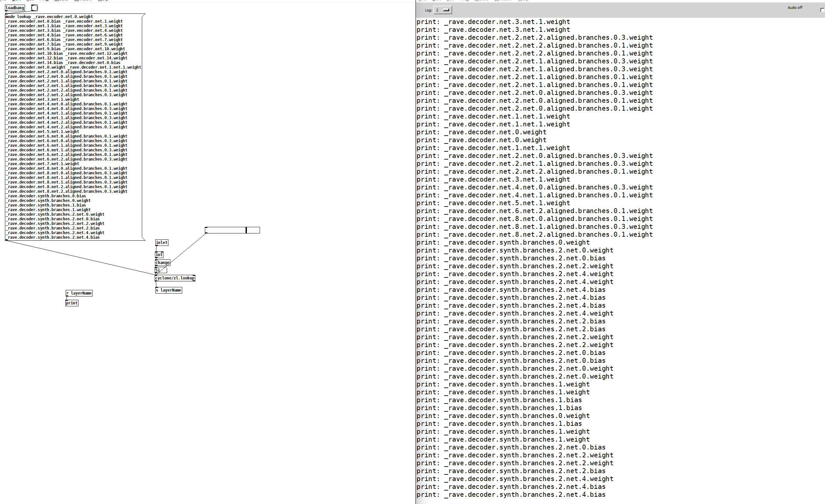Click the inlet object box

coord(162,242)
